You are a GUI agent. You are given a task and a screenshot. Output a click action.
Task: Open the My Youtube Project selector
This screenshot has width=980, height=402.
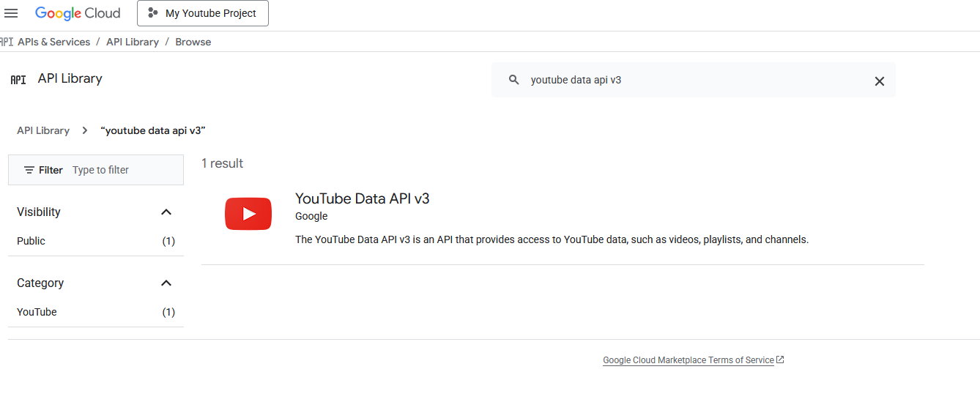tap(203, 13)
